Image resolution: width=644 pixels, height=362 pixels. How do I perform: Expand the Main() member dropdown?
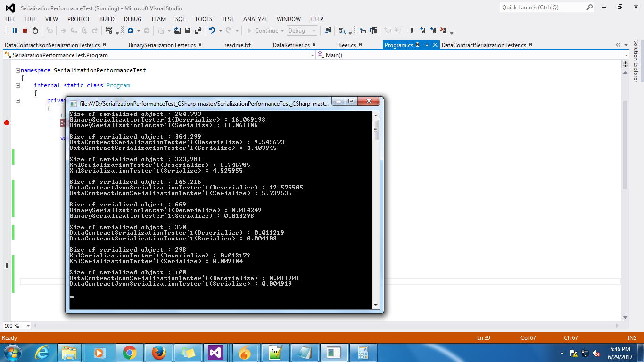(x=626, y=55)
